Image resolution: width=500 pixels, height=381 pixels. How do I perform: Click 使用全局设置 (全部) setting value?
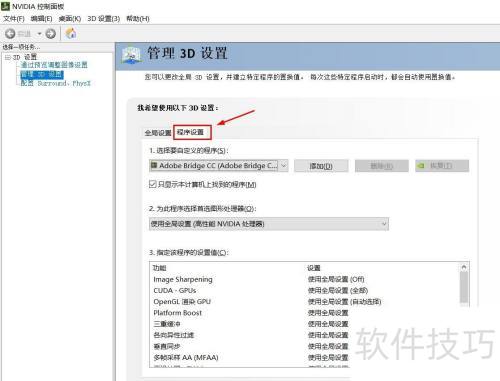point(338,290)
